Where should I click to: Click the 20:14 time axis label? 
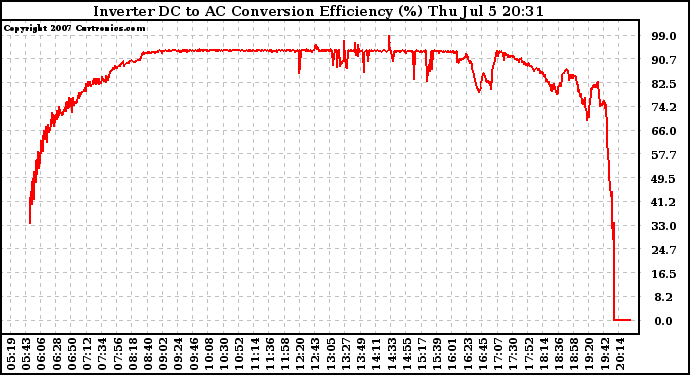point(619,354)
